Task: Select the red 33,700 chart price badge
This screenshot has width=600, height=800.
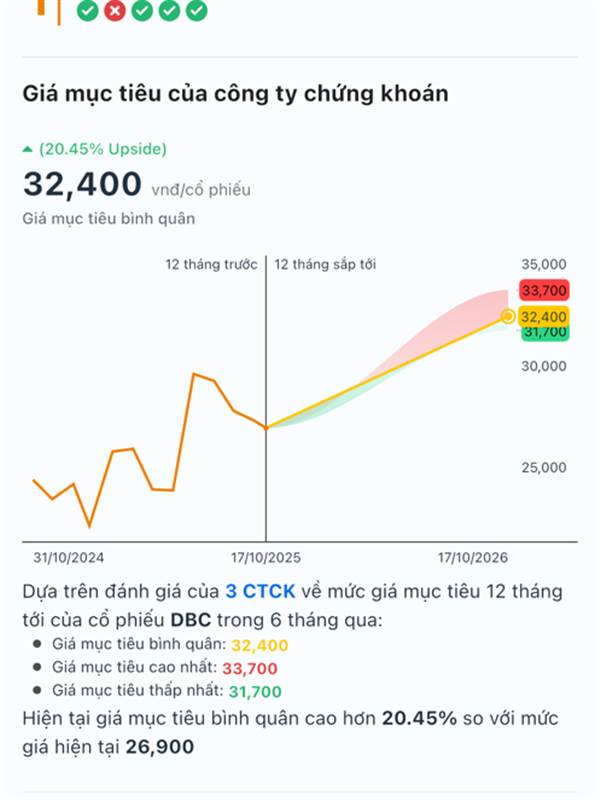Action: point(544,291)
